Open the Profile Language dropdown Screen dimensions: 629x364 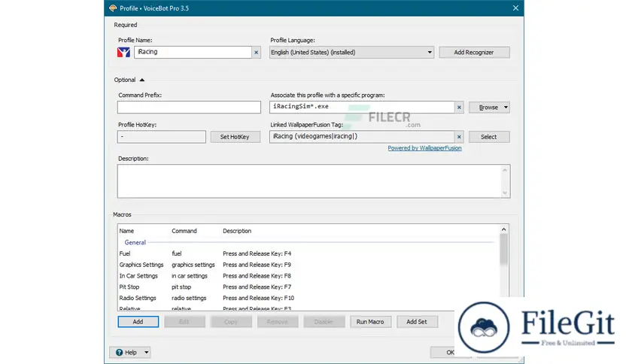click(351, 52)
